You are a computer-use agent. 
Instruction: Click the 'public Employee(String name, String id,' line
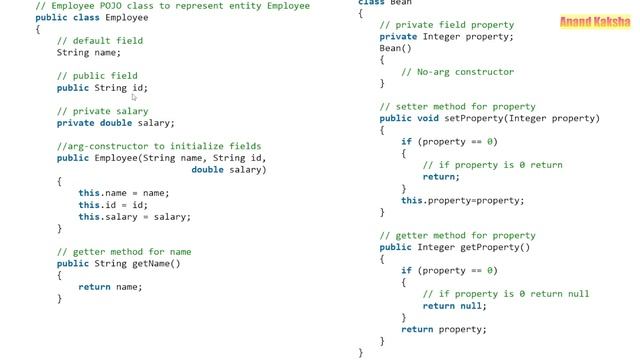(161, 158)
